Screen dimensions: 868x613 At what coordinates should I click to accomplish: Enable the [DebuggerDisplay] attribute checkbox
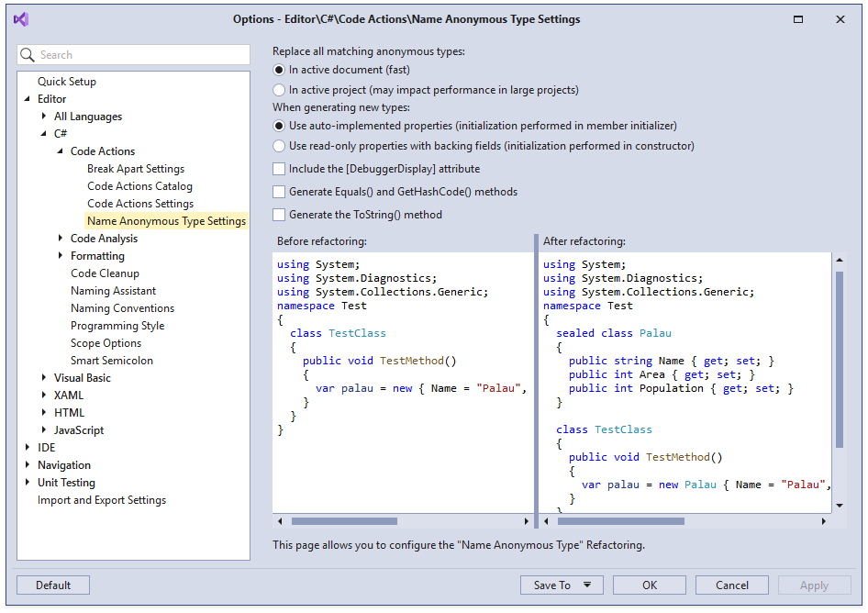point(279,169)
